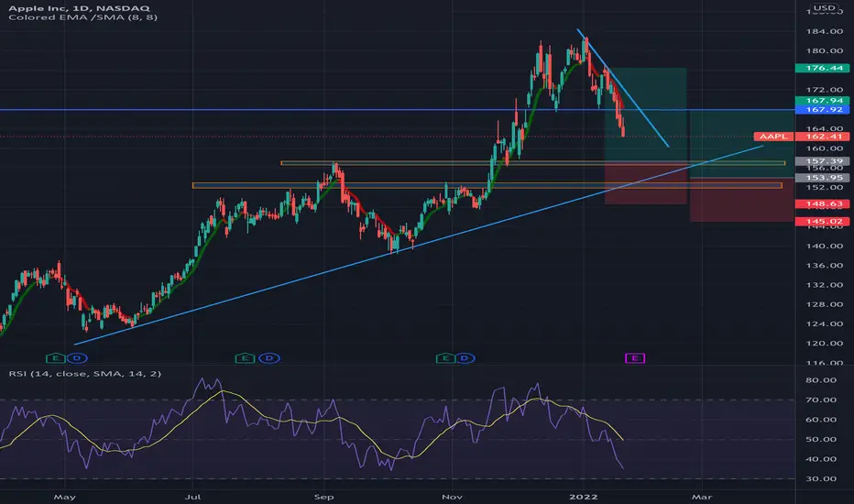Click the 180.00 price axis label
The image size is (854, 504).
point(824,50)
